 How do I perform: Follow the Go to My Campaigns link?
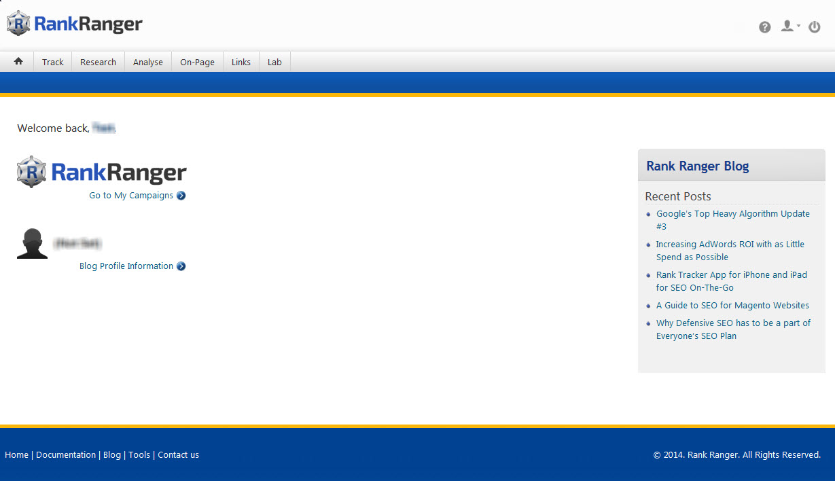(x=131, y=196)
